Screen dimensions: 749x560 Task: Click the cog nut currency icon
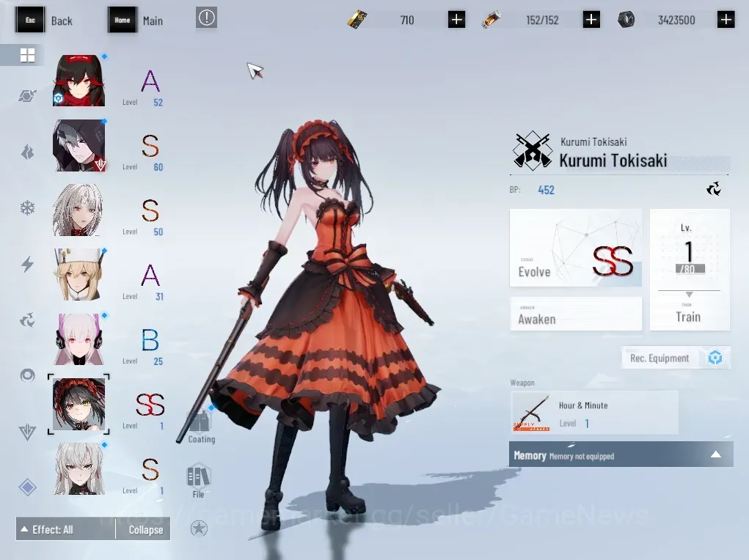click(626, 20)
